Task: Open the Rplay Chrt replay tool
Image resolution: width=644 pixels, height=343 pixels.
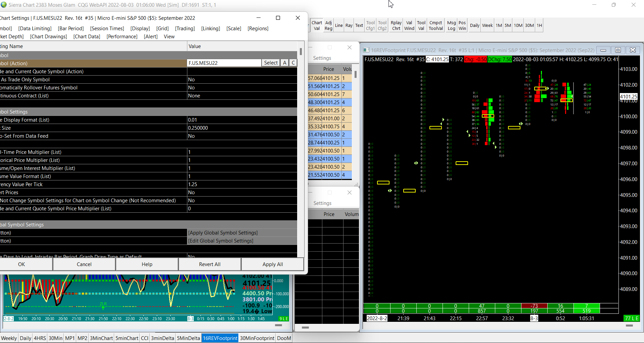Action: [396, 26]
